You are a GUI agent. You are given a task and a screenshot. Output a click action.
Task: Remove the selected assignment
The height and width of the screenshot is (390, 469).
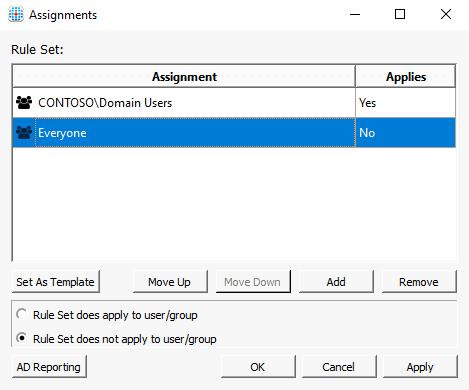point(419,282)
